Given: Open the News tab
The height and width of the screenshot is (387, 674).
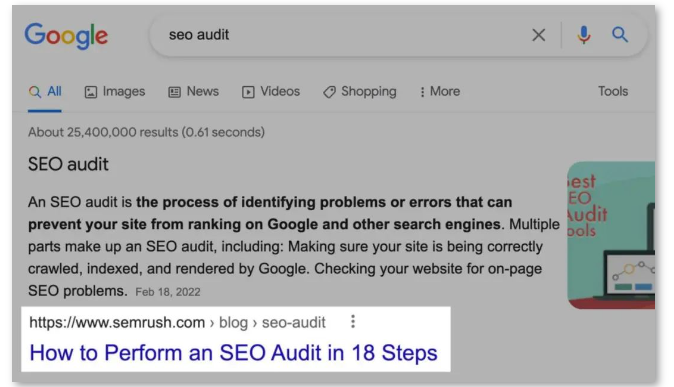Looking at the screenshot, I should click(x=193, y=92).
